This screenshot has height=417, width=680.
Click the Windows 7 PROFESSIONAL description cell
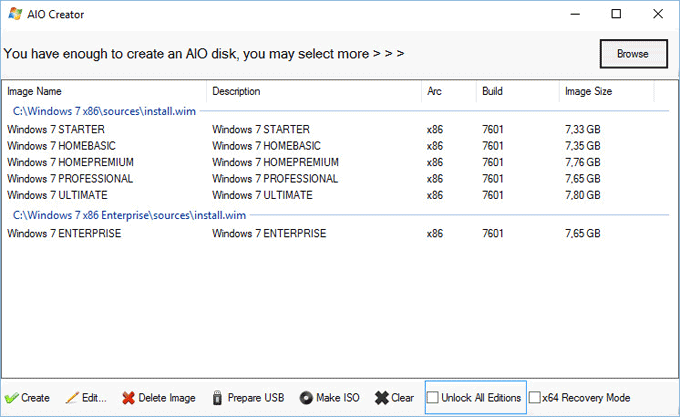[x=275, y=179]
